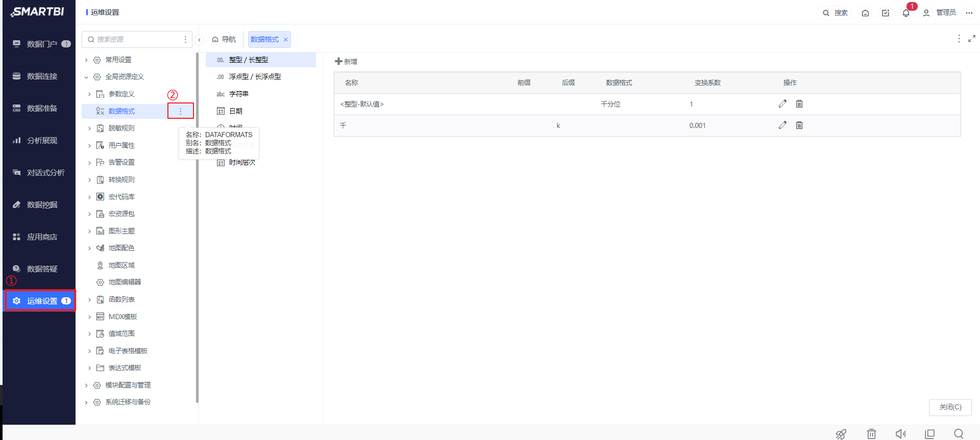Edit the <整型-默认值> format row

(x=782, y=104)
